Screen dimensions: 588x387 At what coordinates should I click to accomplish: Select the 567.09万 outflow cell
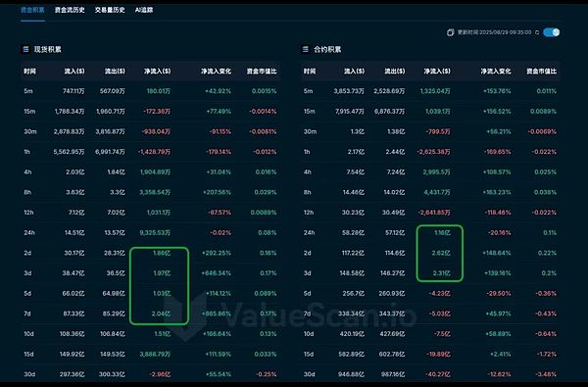tap(112, 91)
